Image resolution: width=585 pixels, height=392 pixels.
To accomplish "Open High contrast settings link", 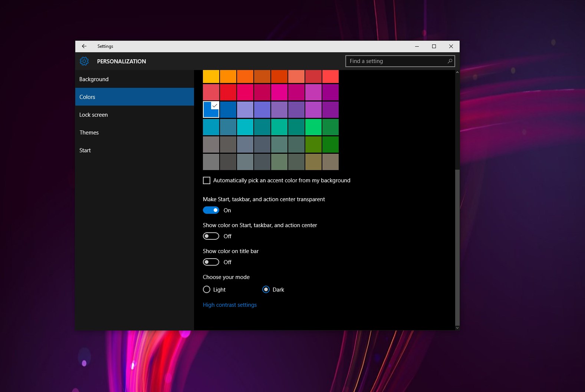I will [230, 305].
